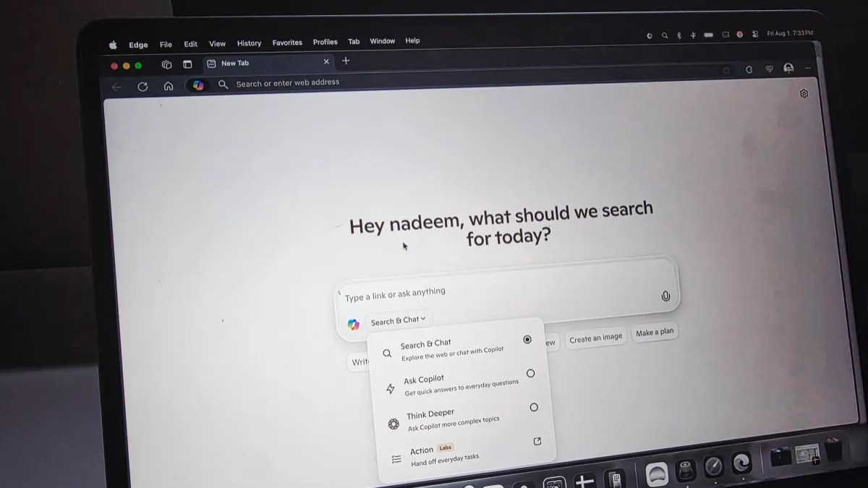Click the Make a plan button
Image resolution: width=868 pixels, height=488 pixels.
point(654,331)
